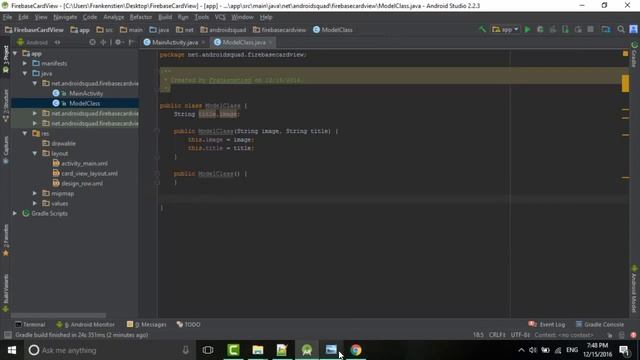The image size is (640, 360).
Task: Collapse the res folder
Action: click(25, 133)
